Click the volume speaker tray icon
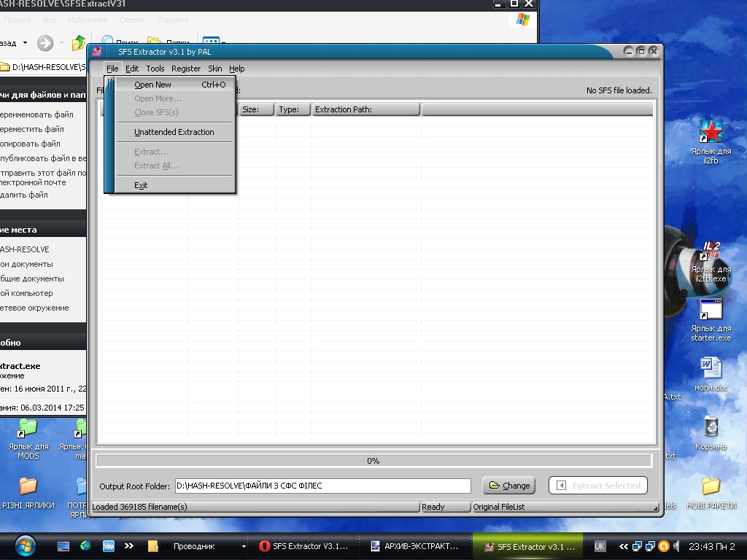 677,546
